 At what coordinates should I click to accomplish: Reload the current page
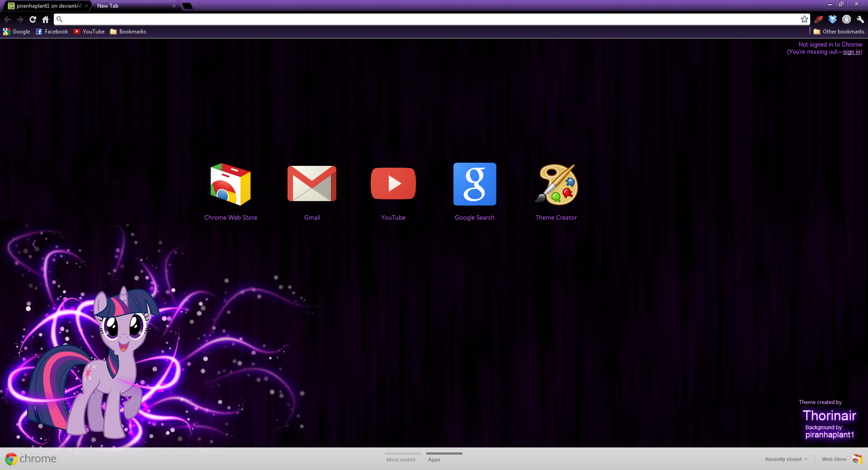pyautogui.click(x=33, y=19)
